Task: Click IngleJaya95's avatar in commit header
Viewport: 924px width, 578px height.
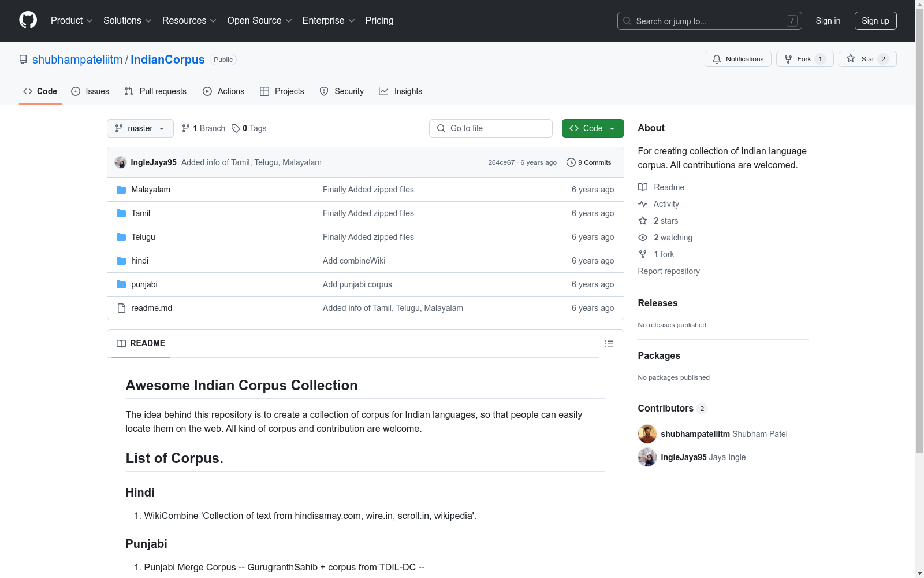Action: point(121,162)
